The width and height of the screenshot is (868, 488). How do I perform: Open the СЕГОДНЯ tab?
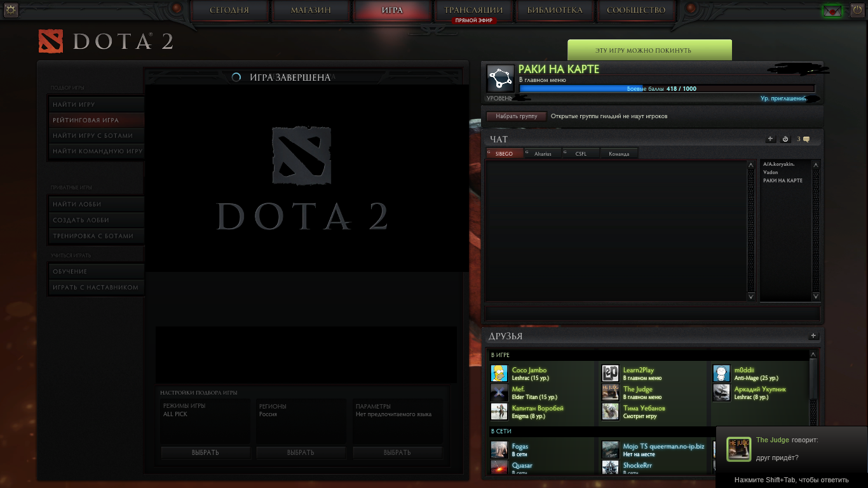pos(229,10)
